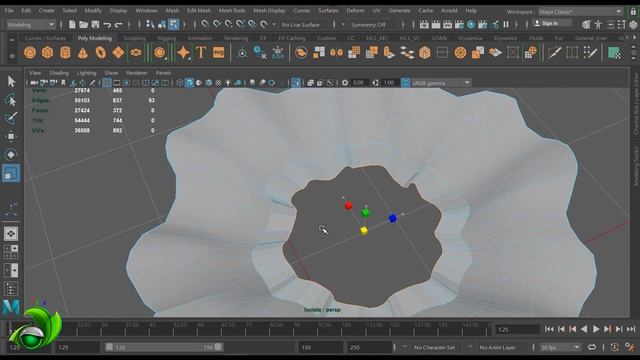
Task: Open the No Anim Layer dropdown
Action: point(498,347)
